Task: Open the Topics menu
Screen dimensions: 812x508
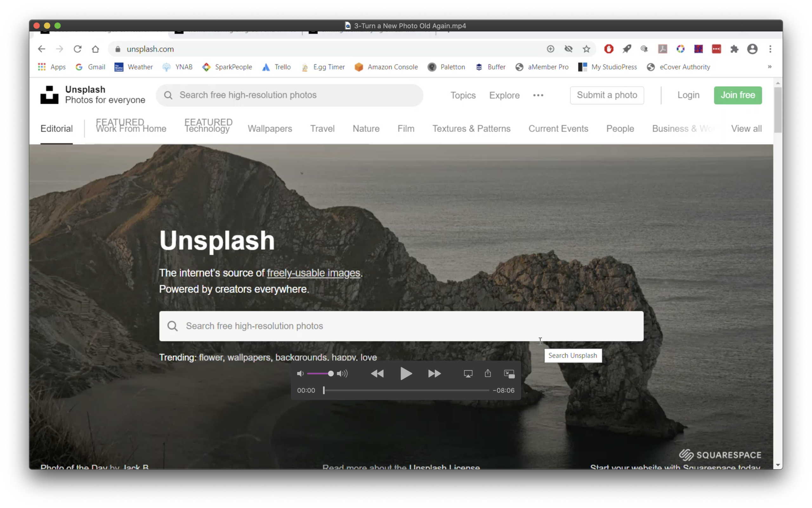Action: (463, 95)
